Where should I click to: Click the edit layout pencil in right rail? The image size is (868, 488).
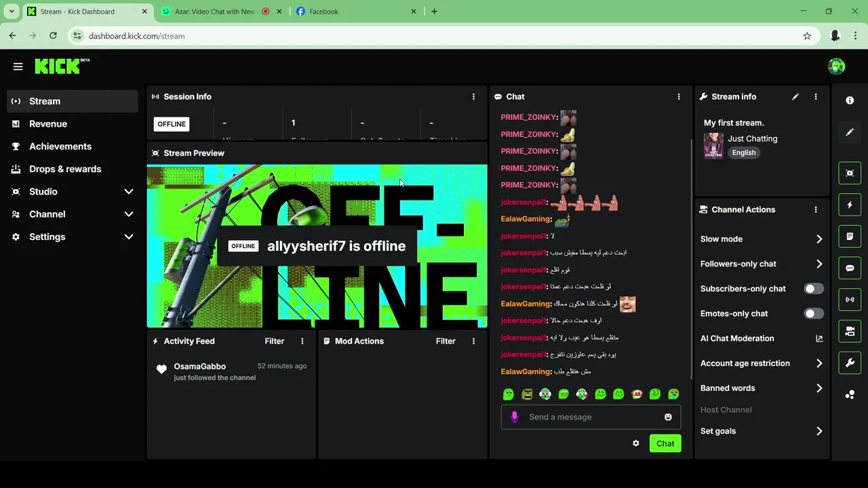[850, 132]
